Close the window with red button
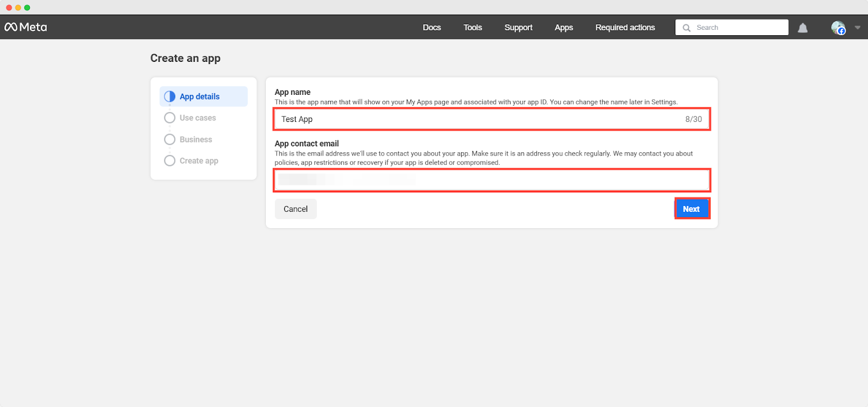The width and height of the screenshot is (868, 407). pyautogui.click(x=9, y=8)
